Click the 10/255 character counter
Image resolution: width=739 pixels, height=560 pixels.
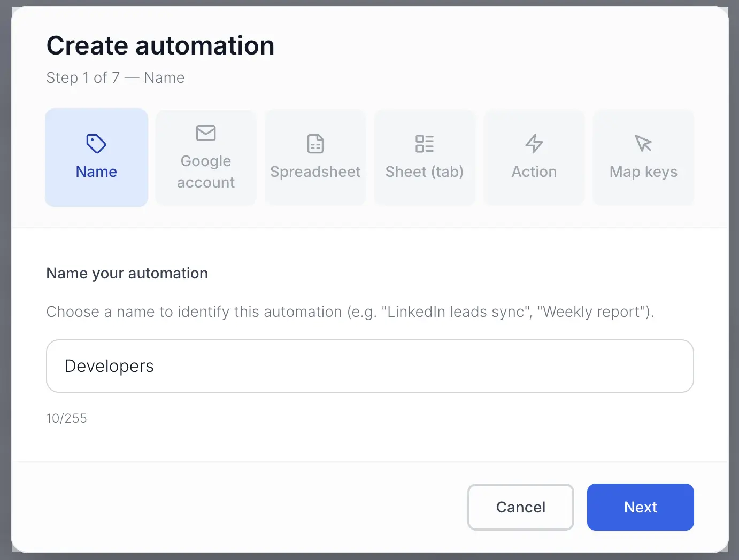[x=67, y=418]
